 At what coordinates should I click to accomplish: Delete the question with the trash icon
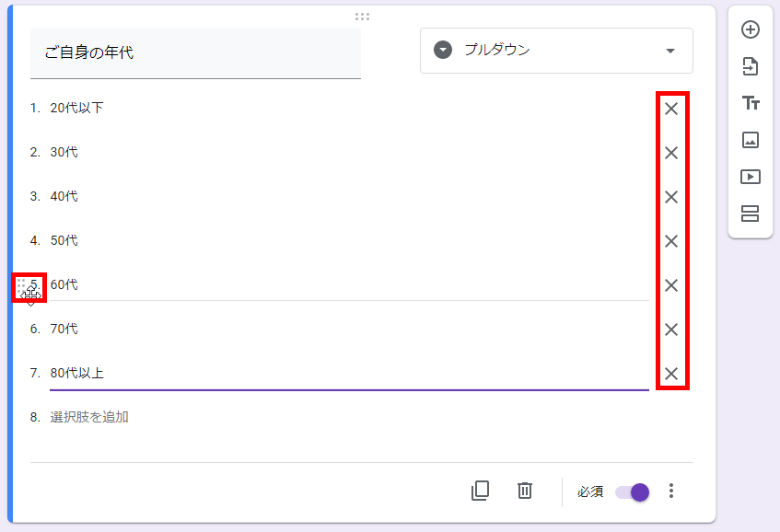pos(524,491)
